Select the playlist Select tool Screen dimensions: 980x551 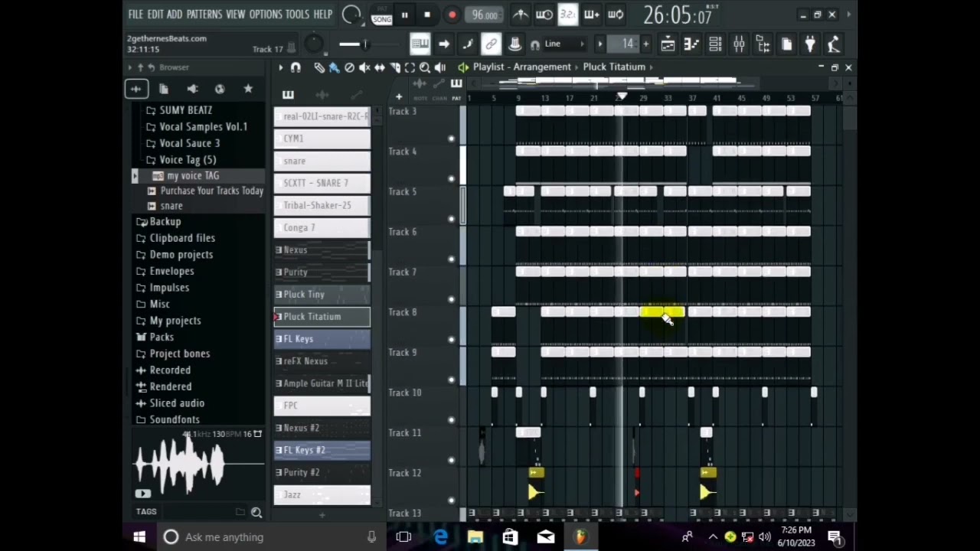410,68
